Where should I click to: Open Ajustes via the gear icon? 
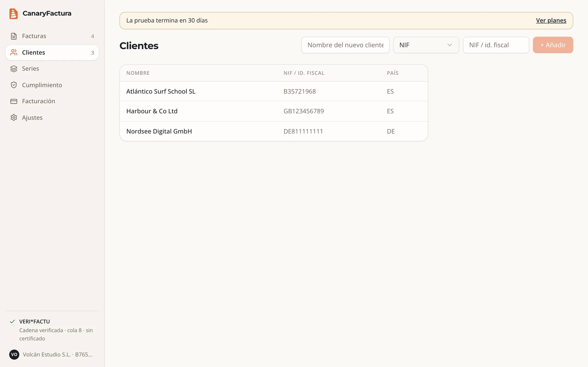(x=14, y=117)
